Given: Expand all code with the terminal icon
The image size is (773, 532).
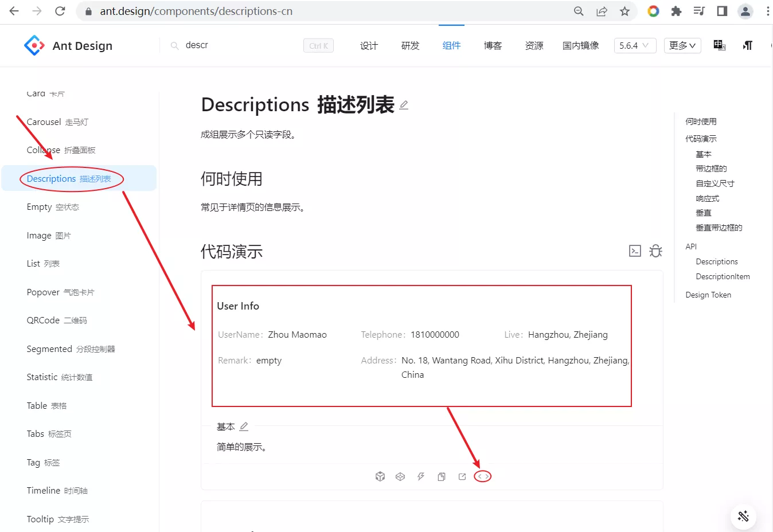Looking at the screenshot, I should point(635,251).
